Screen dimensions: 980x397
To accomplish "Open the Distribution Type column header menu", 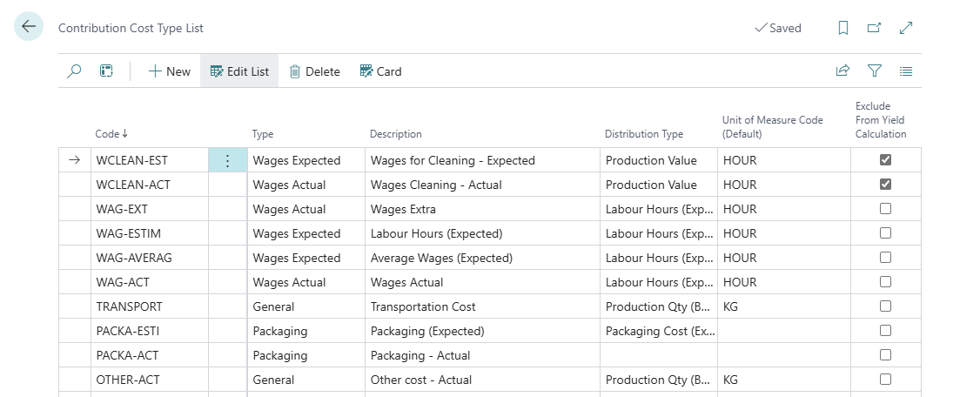I will [x=644, y=134].
